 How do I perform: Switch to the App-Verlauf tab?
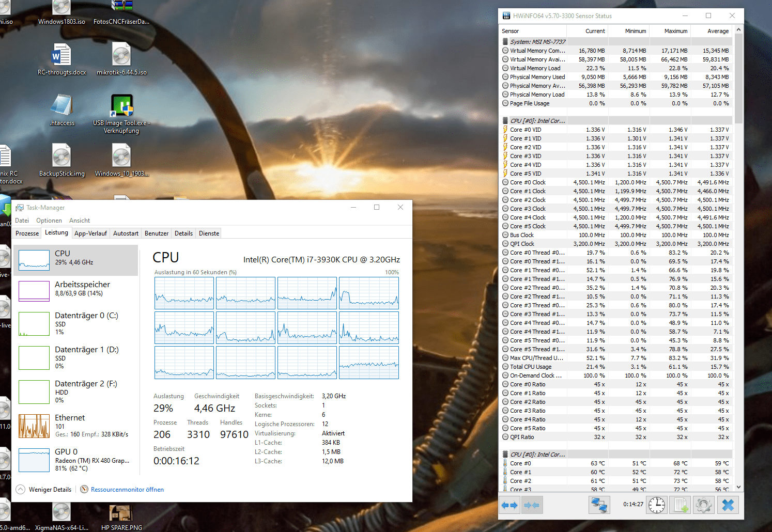[x=90, y=233]
